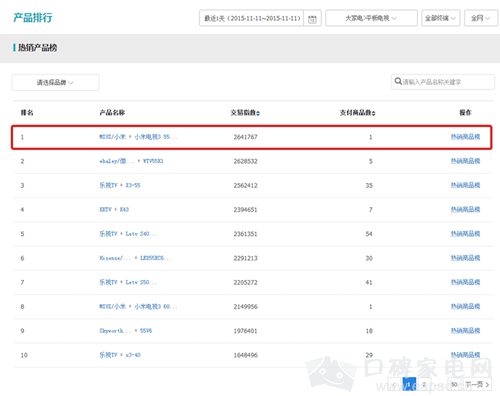Open rank 2 whaley product link
The height and width of the screenshot is (396, 500).
click(131, 161)
